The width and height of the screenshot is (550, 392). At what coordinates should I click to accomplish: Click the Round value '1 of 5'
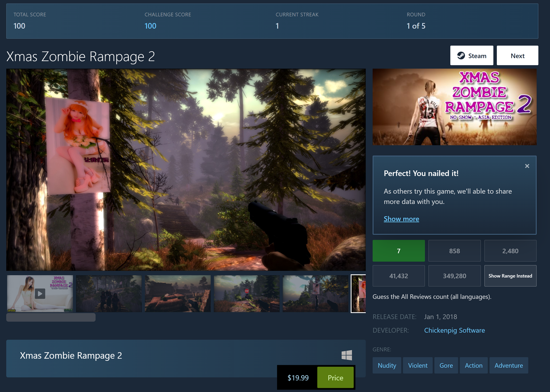click(416, 26)
